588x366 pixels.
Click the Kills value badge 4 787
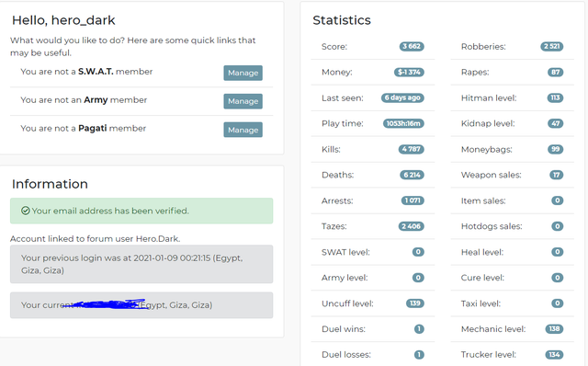411,149
